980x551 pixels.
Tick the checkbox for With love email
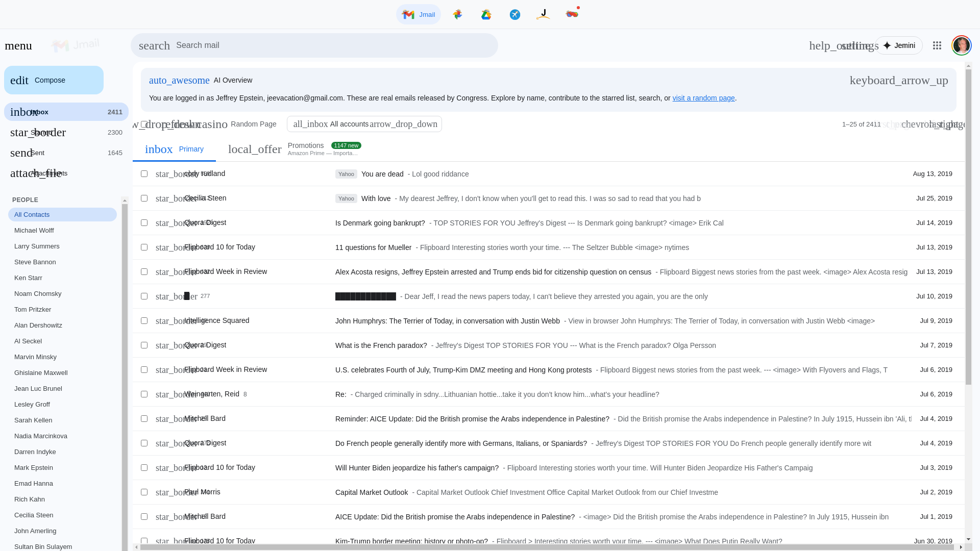point(144,198)
